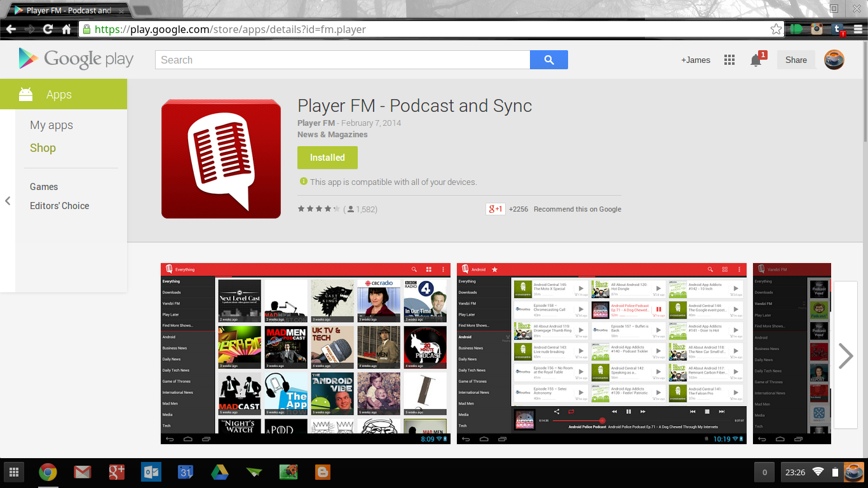This screenshot has height=488, width=868.
Task: Open the notifications bell icon
Action: coord(756,60)
